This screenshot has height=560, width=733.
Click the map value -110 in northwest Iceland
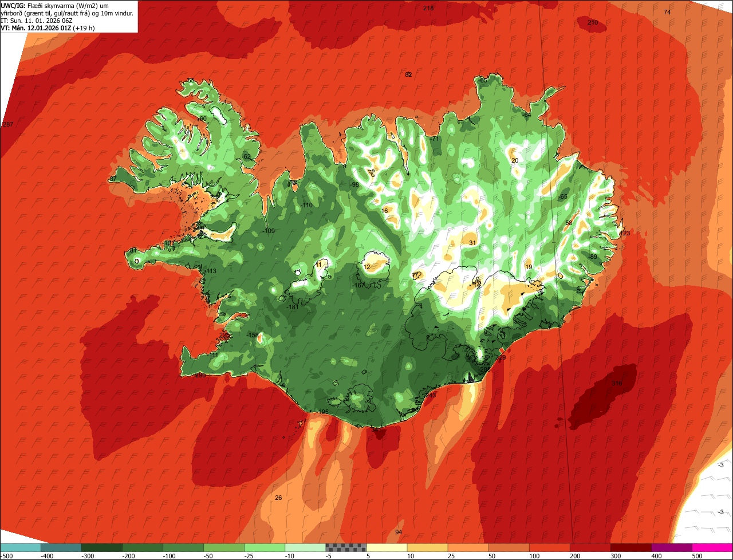click(307, 205)
